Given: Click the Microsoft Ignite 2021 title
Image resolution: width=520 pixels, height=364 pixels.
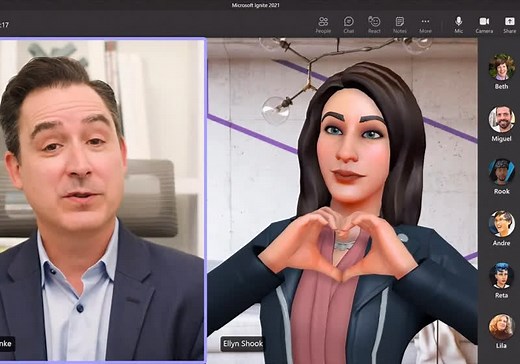Looking at the screenshot, I should pyautogui.click(x=256, y=5).
